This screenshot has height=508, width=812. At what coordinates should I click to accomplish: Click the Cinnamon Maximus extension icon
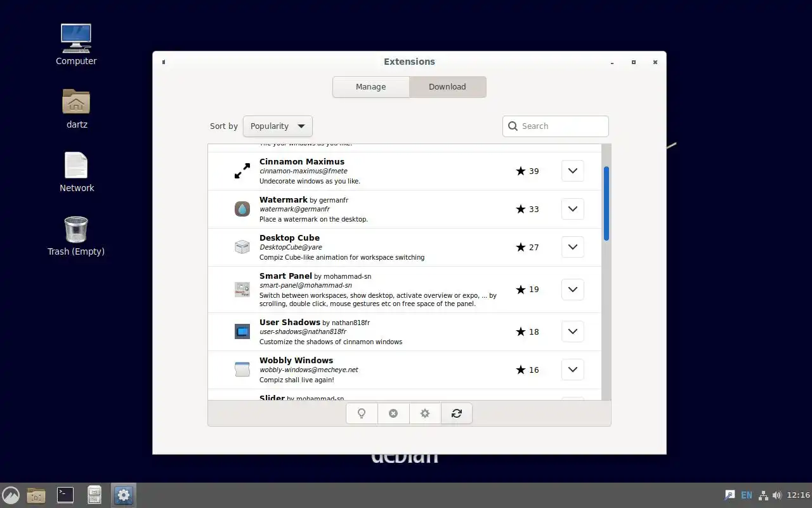coord(242,171)
